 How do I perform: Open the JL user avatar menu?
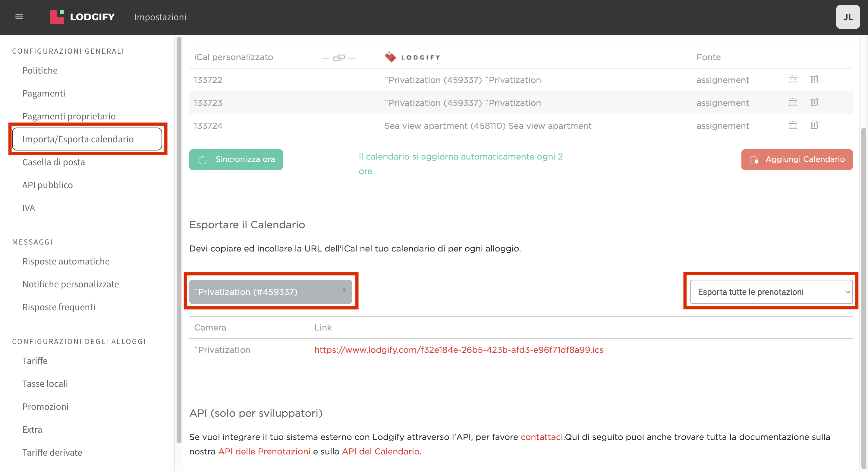pyautogui.click(x=848, y=17)
